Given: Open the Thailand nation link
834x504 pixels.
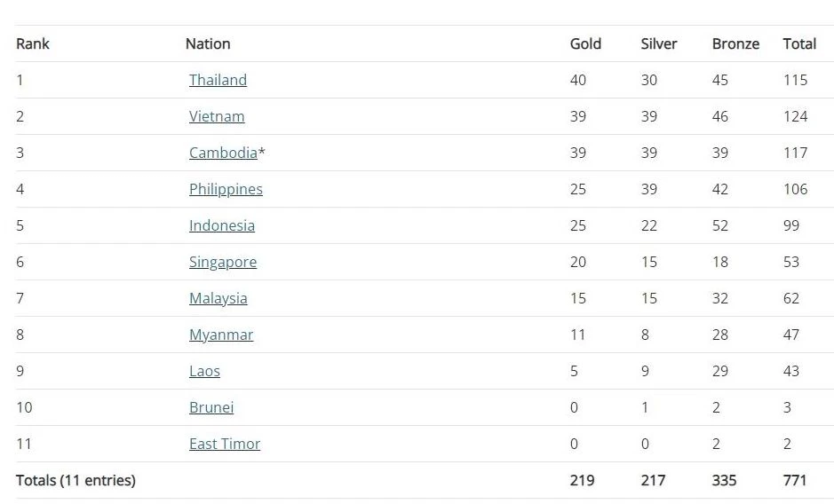Looking at the screenshot, I should (218, 80).
